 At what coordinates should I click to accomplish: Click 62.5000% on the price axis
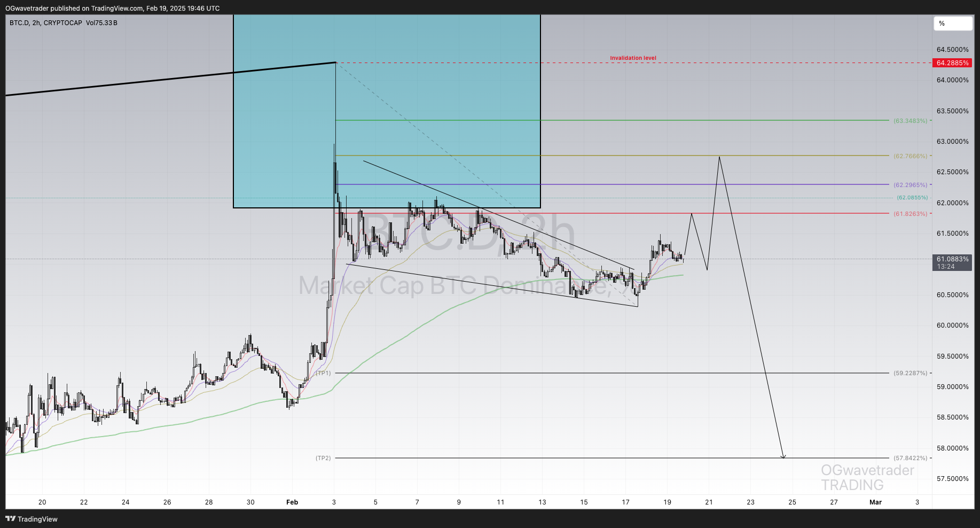[x=952, y=172]
